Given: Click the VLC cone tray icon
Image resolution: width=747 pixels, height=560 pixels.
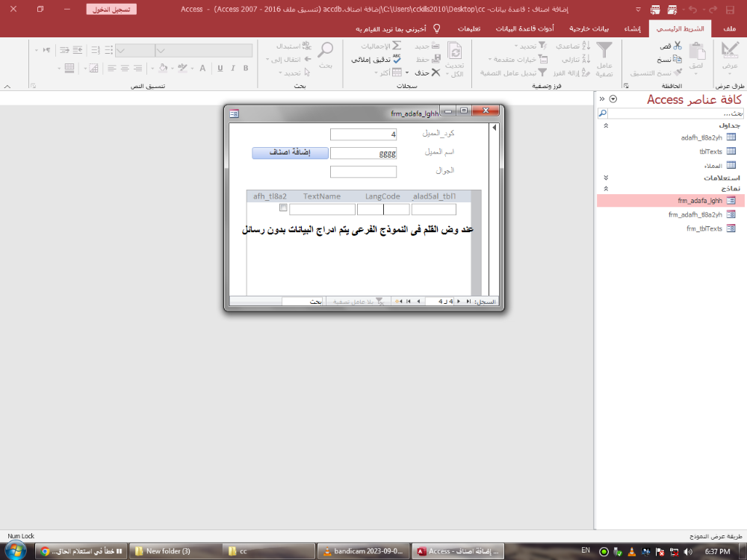Looking at the screenshot, I should (x=632, y=552).
